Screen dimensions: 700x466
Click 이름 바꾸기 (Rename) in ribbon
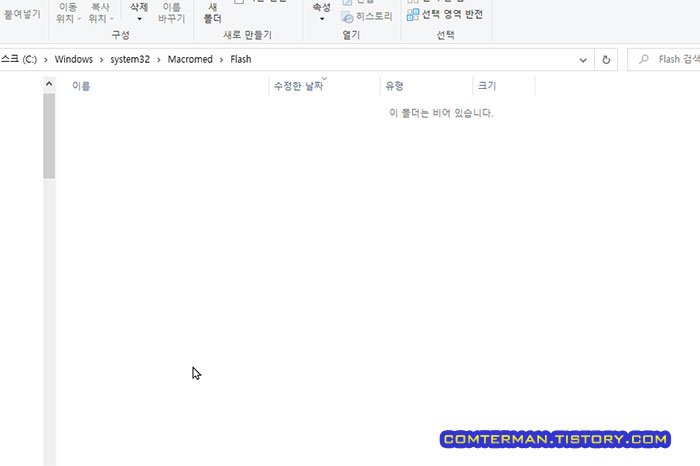point(171,12)
